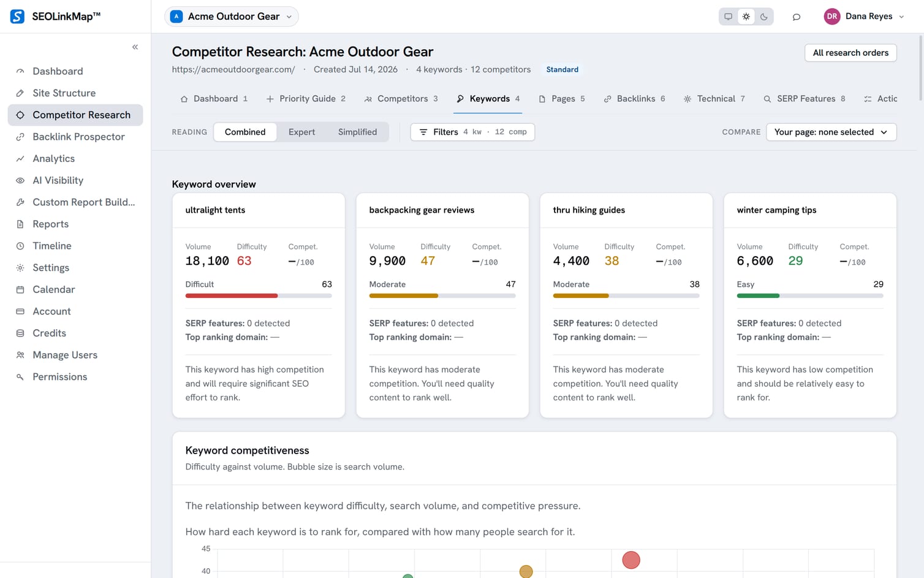Open Calendar from sidebar
Screen dimensions: 924x578
75,289
